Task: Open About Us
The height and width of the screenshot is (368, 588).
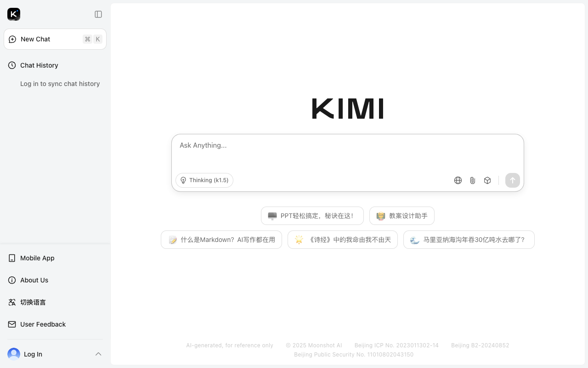Action: click(x=55, y=280)
